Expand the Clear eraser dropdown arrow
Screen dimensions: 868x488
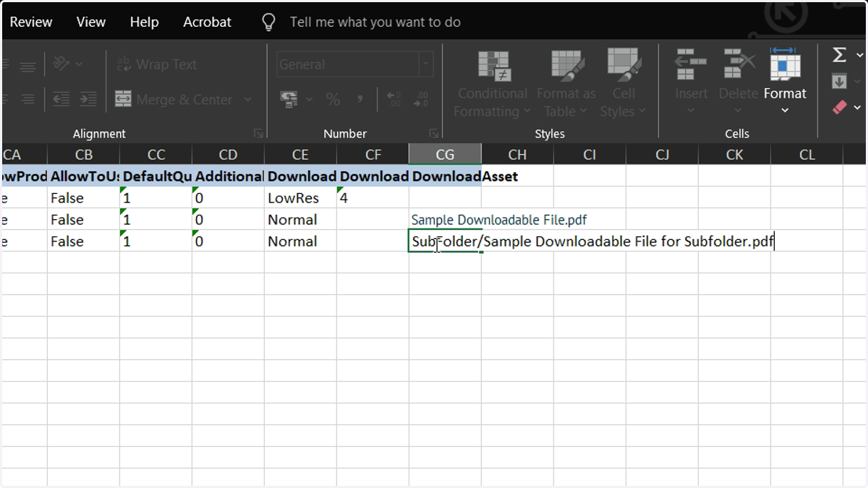pyautogui.click(x=858, y=107)
